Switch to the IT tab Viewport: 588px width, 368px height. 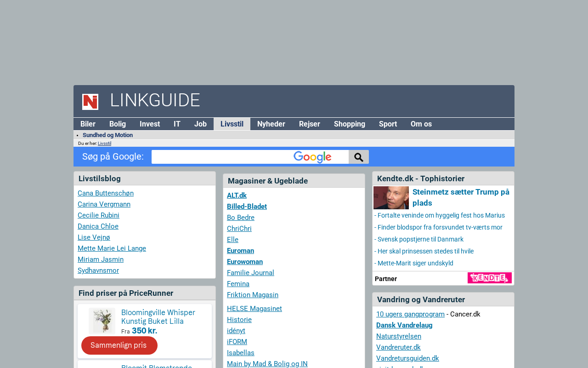177,124
